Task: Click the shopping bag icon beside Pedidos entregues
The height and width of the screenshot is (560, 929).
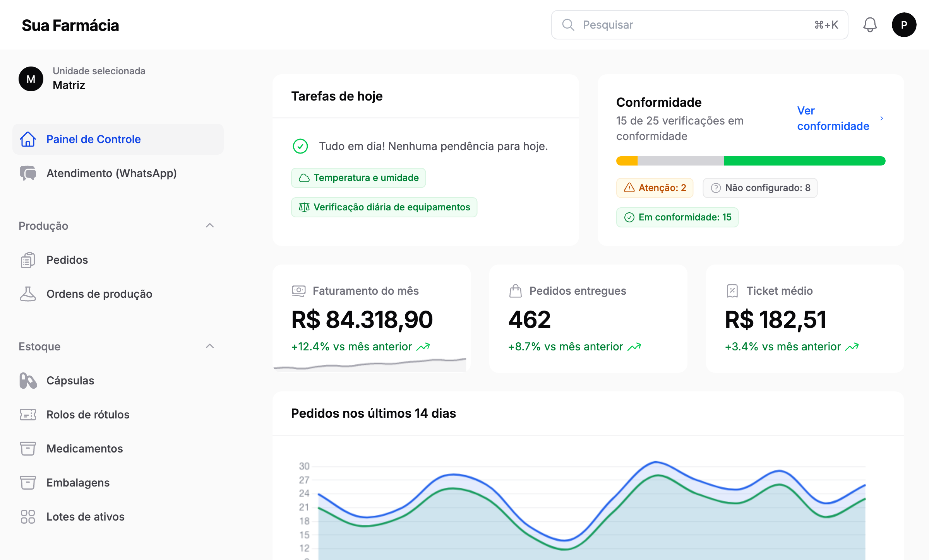Action: (x=516, y=291)
